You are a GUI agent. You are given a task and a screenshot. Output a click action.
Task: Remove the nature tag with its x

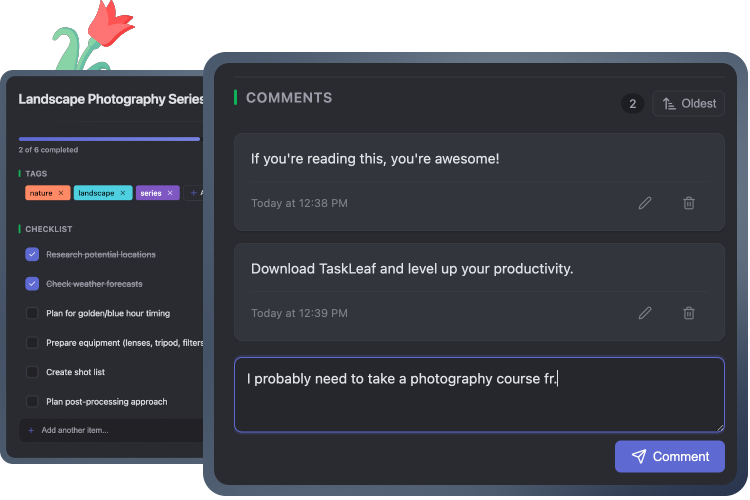tap(61, 193)
